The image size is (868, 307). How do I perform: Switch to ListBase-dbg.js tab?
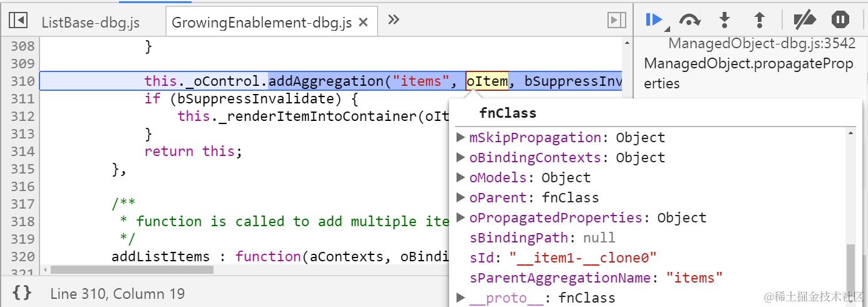point(90,23)
